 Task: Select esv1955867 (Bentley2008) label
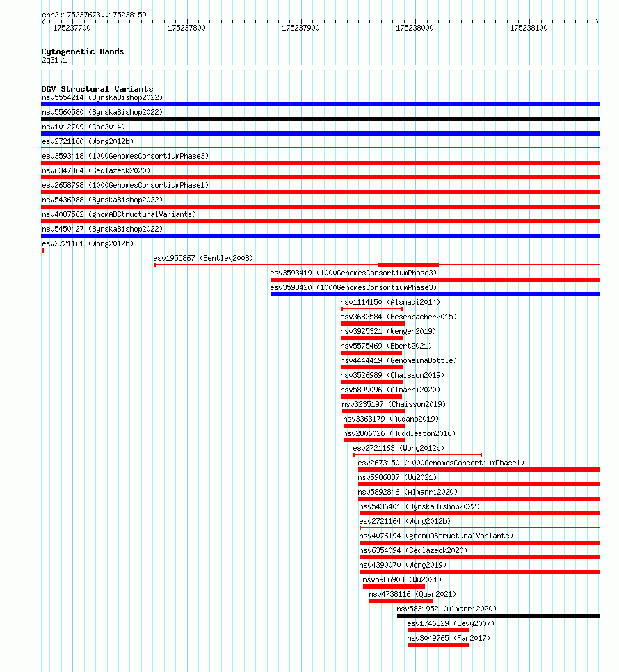[204, 258]
